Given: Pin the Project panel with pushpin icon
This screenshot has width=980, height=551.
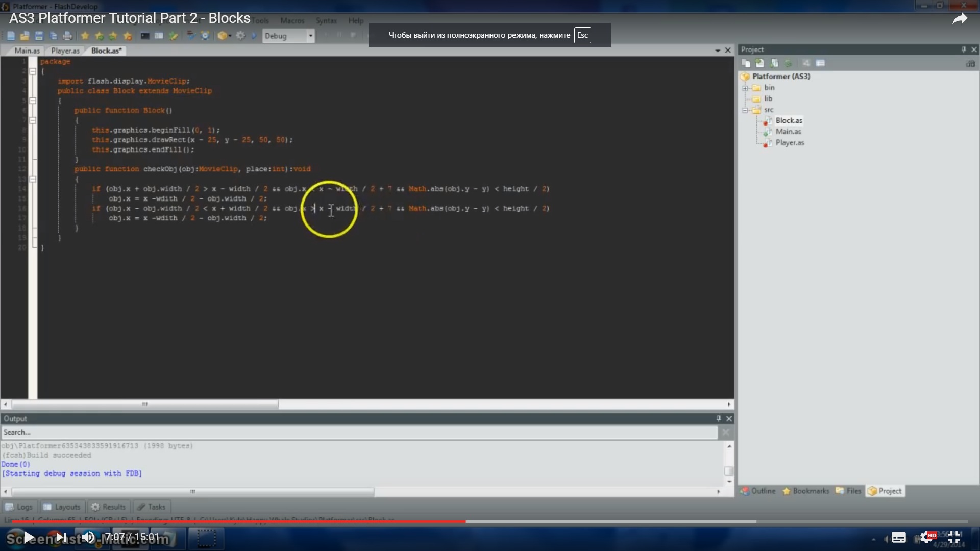Looking at the screenshot, I should click(964, 49).
